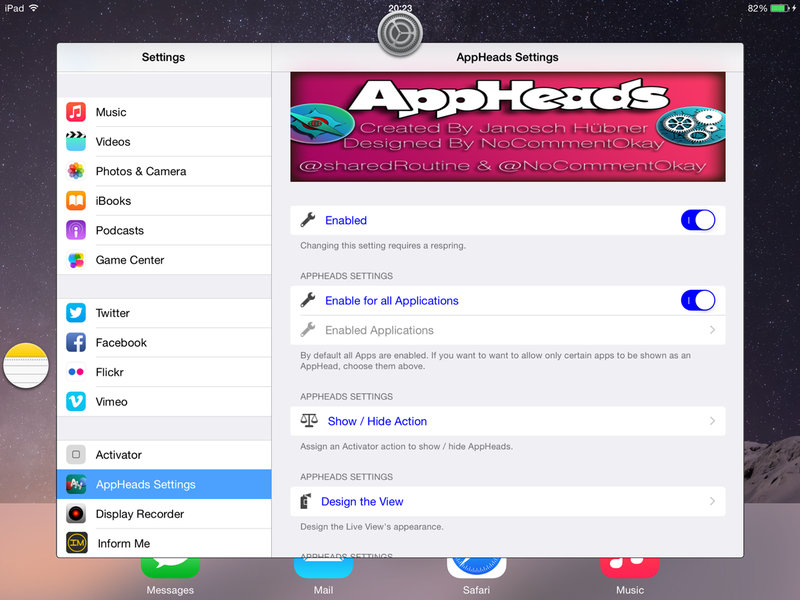Tap 'Design the Live View's appearance.' text
The image size is (800, 600).
(x=371, y=527)
